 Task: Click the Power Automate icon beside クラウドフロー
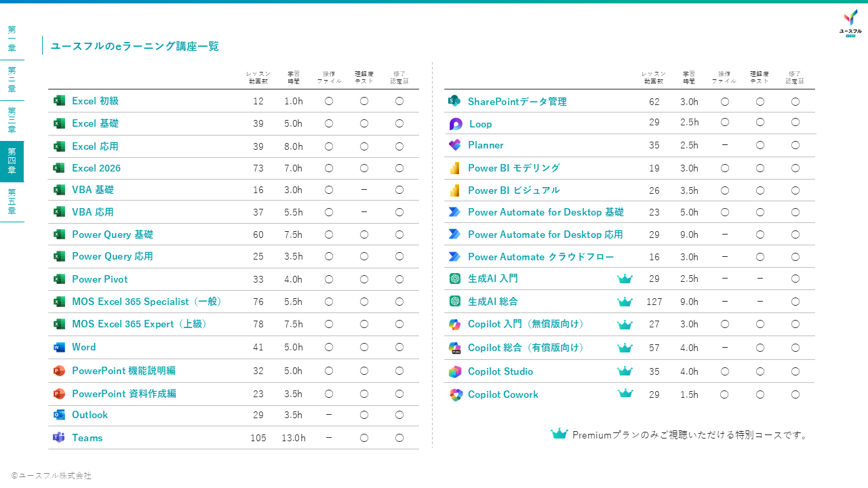454,257
